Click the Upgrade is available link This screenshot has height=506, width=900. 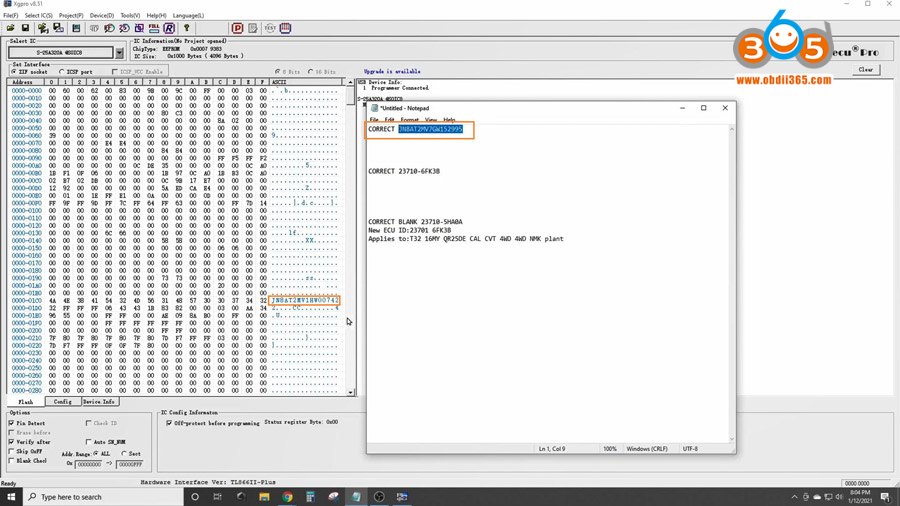coord(392,72)
